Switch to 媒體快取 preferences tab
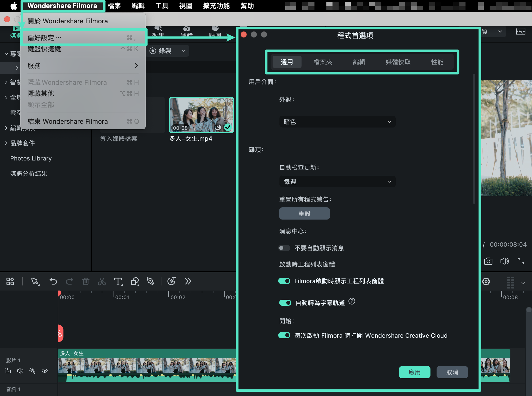 point(398,62)
